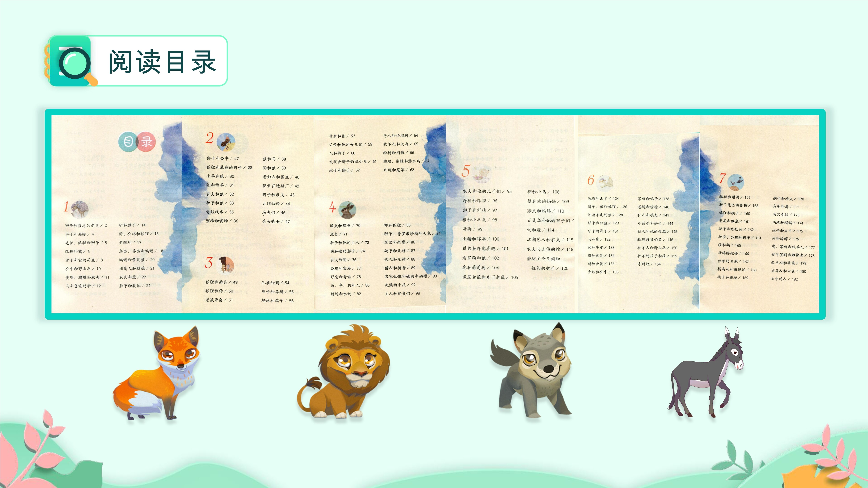Click entry 乌龟和鹰 / 171
This screenshot has height=488, width=868.
(x=786, y=207)
